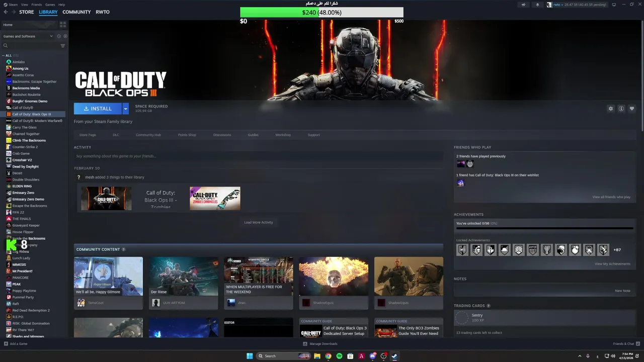Image resolution: width=644 pixels, height=362 pixels.
Task: Show more achievements with +87
Action: (x=617, y=250)
